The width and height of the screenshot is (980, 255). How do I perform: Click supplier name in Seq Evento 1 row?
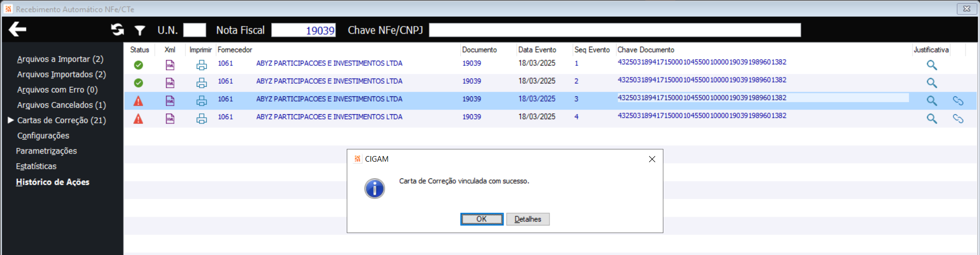point(329,63)
